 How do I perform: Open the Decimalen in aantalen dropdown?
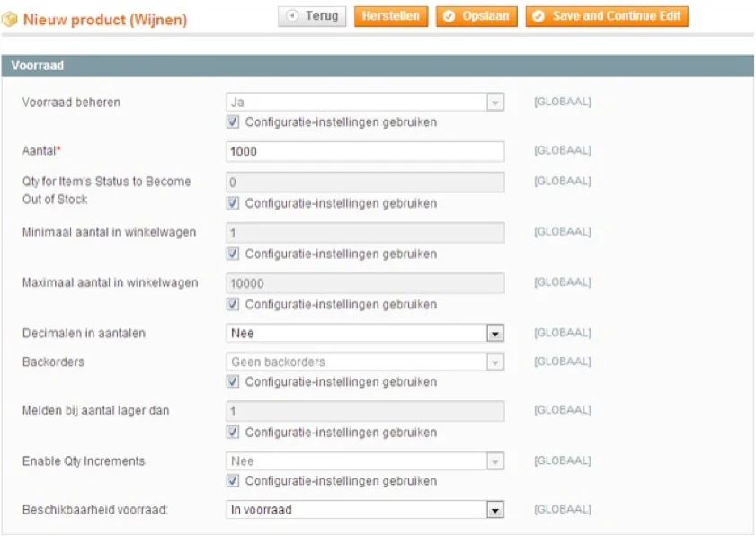365,333
